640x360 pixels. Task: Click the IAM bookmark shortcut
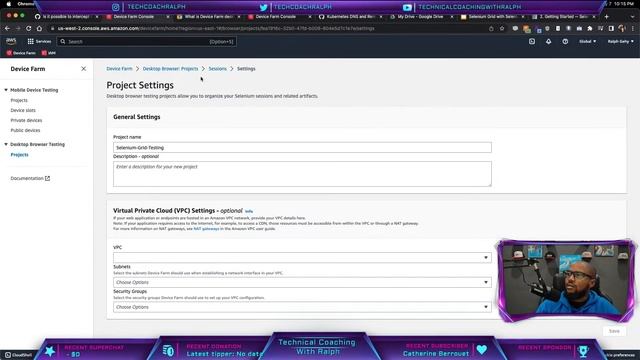click(49, 53)
